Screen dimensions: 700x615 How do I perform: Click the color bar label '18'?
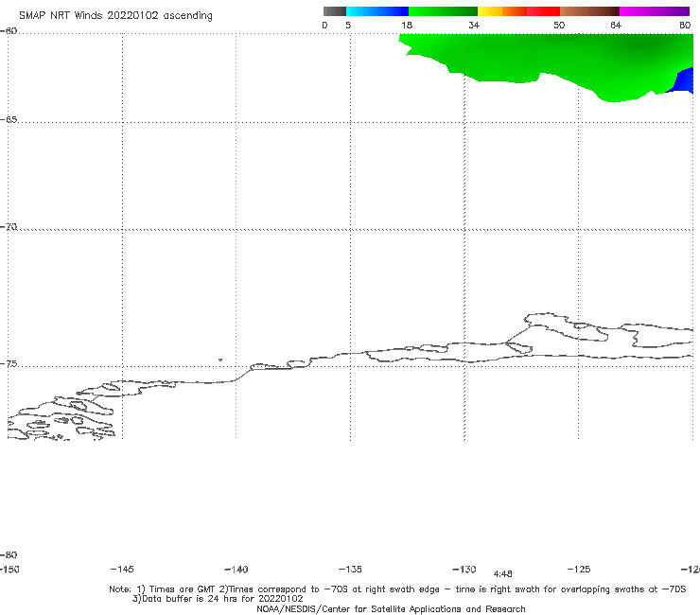click(x=407, y=26)
